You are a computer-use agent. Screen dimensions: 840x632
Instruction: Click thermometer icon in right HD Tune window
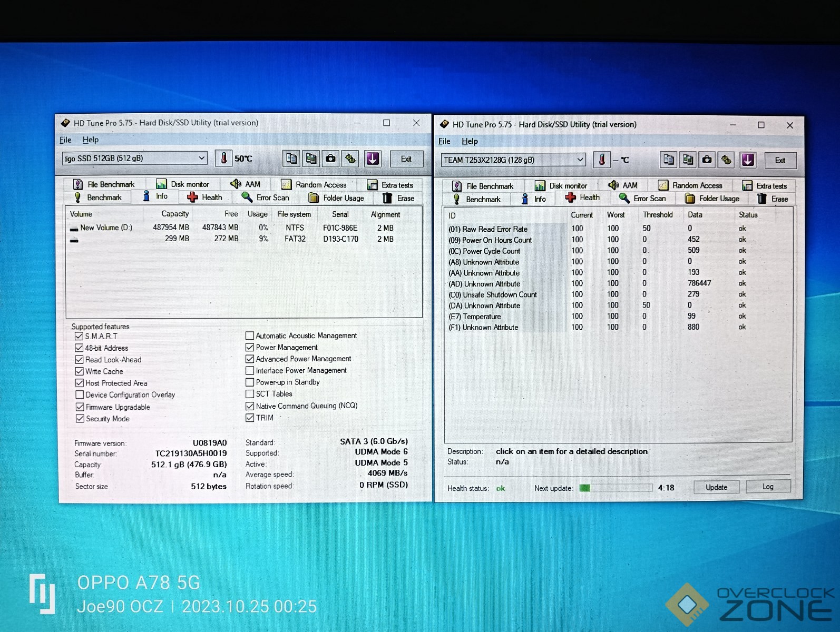tap(601, 160)
